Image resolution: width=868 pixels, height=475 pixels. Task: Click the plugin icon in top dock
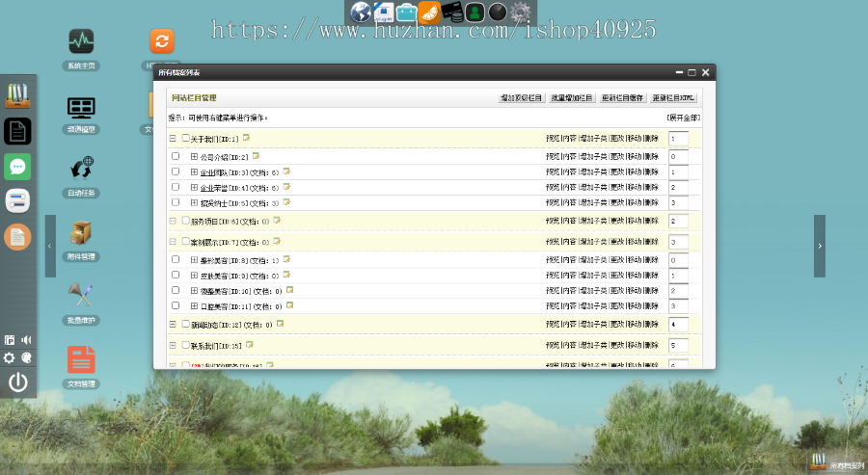[384, 13]
